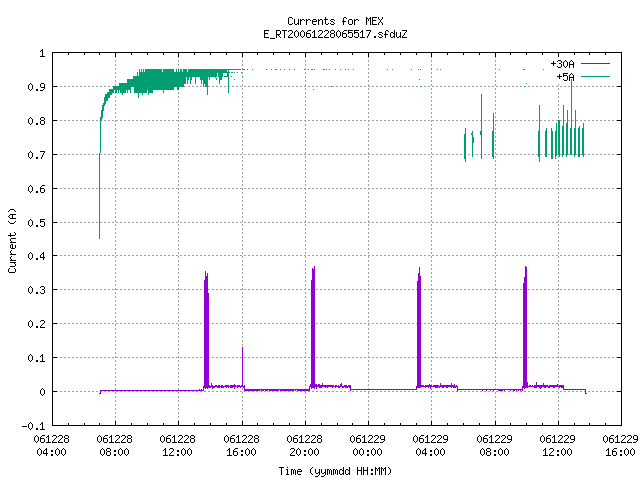
Task: Click the purple spike near 061229 03:00
Action: (419, 329)
